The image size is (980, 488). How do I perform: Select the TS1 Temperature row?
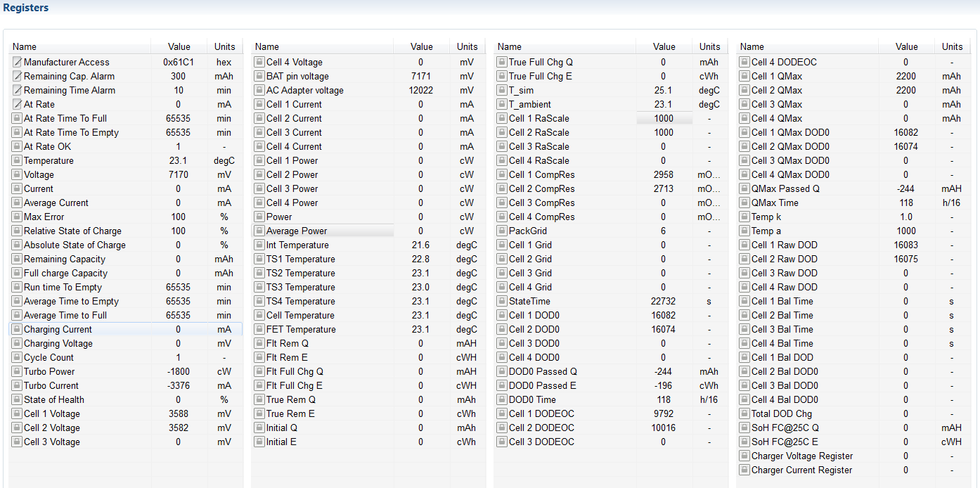tap(368, 259)
